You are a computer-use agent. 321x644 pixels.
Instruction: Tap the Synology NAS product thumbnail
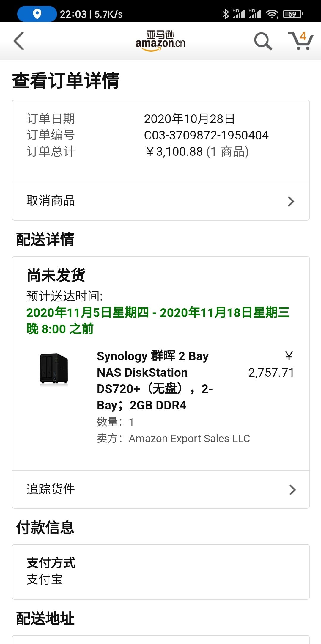[54, 369]
